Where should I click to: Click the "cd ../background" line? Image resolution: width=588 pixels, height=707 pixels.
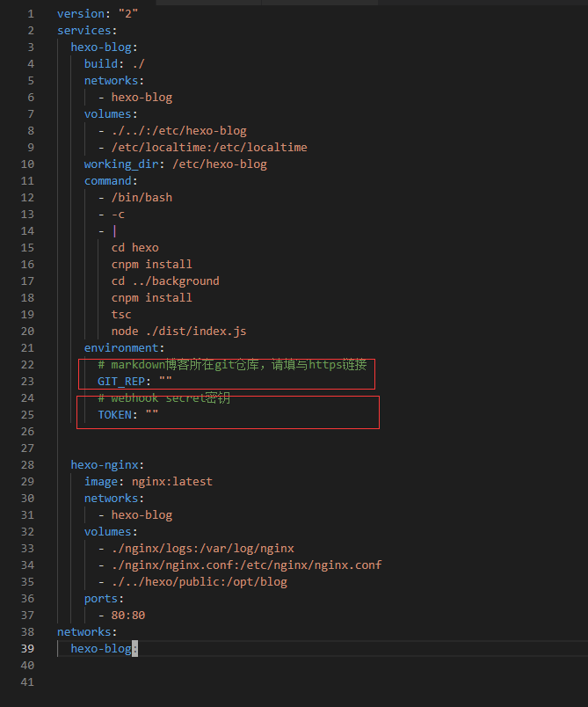165,281
